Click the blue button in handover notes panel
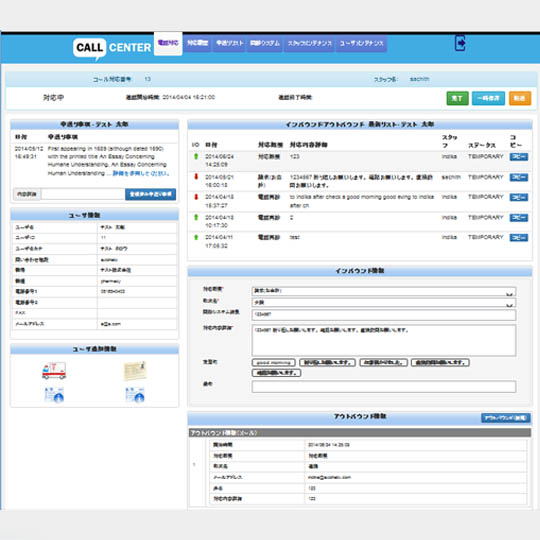Screen dimensions: 540x540 point(150,194)
